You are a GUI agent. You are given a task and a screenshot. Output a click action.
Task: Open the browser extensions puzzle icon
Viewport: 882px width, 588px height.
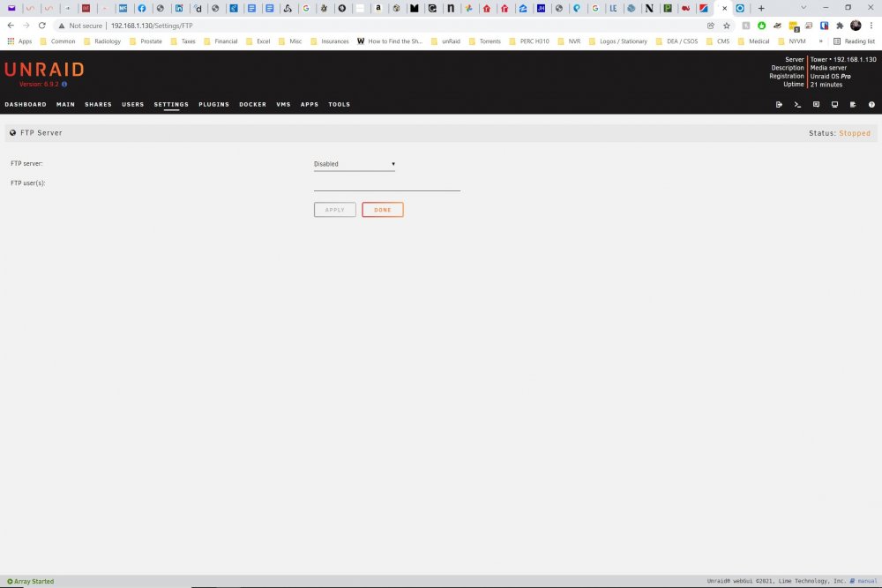[x=840, y=26]
